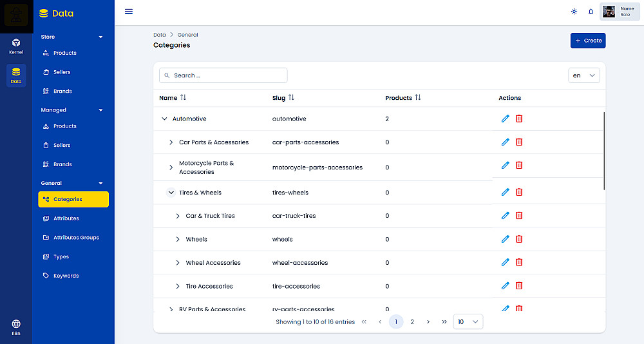Click the table's vertical scrollbar
The width and height of the screenshot is (644, 344).
point(604,151)
